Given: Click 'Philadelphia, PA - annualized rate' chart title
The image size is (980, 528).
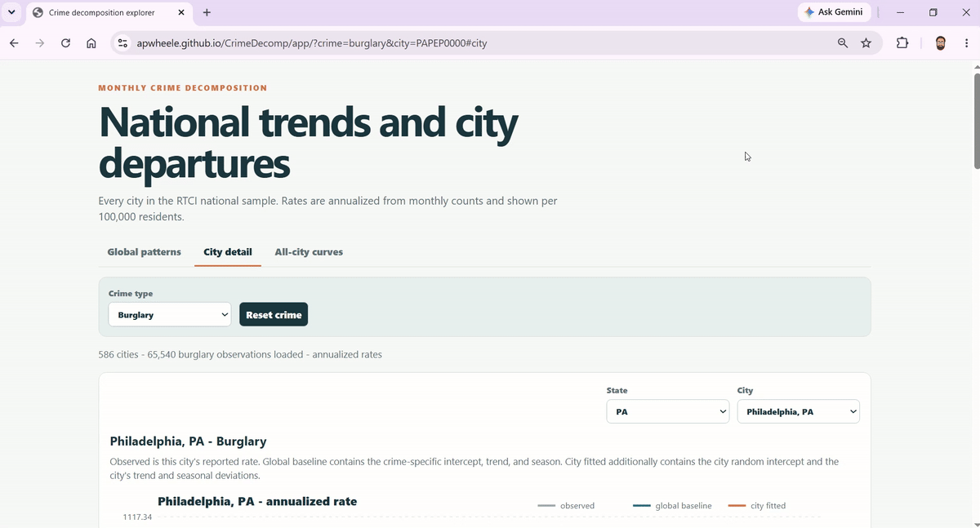Looking at the screenshot, I should [257, 501].
